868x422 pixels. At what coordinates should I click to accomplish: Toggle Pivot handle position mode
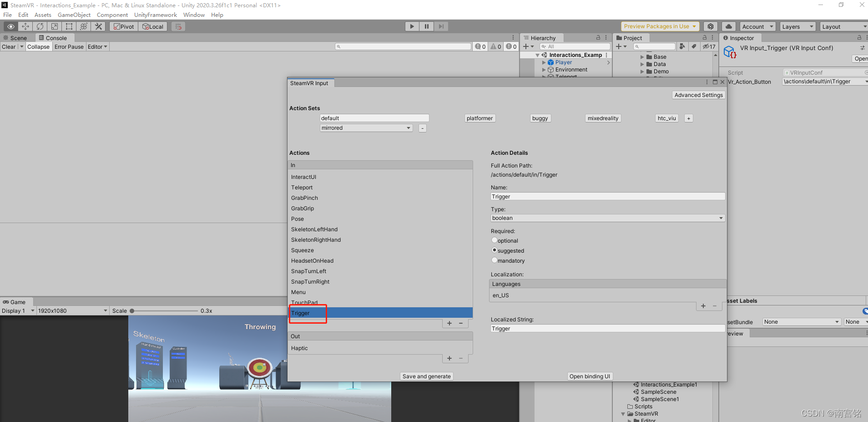[124, 26]
